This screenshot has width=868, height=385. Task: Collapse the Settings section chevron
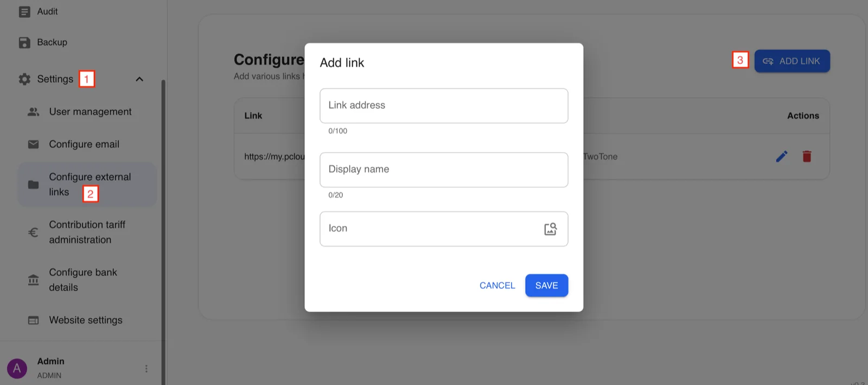point(139,79)
